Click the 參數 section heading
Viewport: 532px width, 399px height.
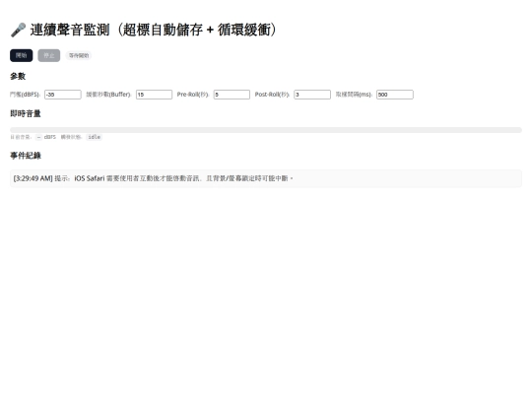18,76
